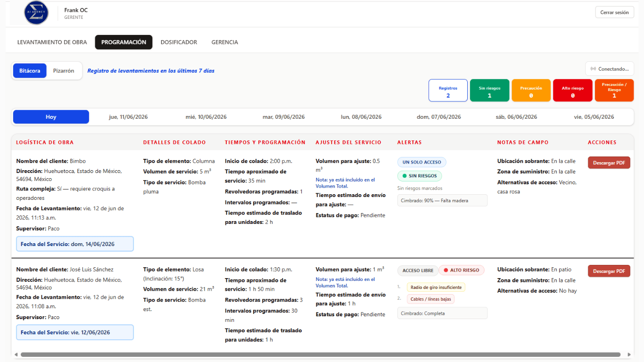
Task: Click horizontal scrollbar left arrow
Action: click(16, 354)
